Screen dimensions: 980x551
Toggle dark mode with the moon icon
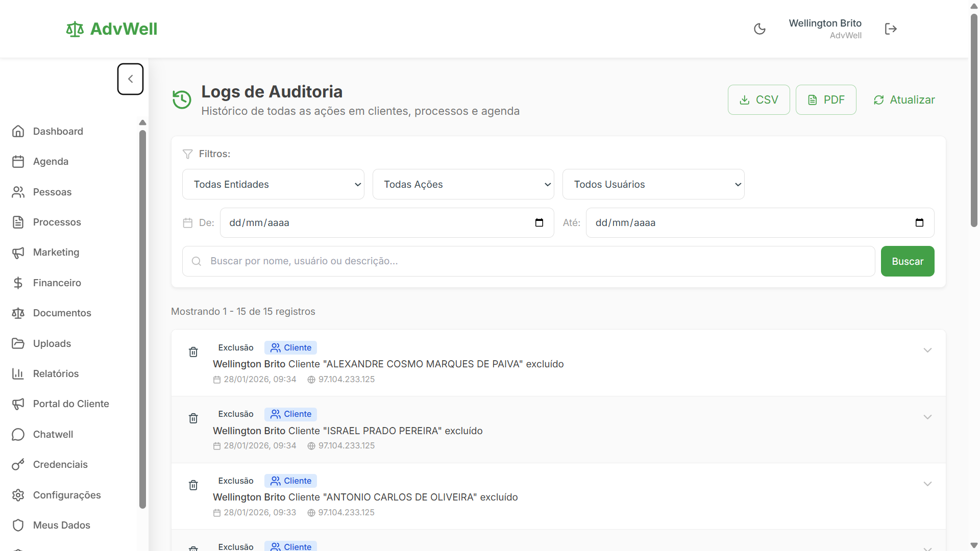759,29
